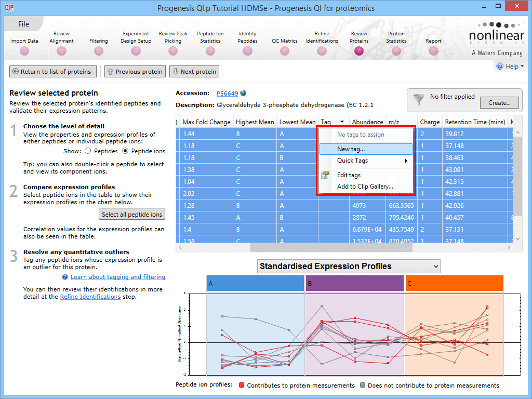
Task: Sort by Highest Mean column header
Action: 255,122
